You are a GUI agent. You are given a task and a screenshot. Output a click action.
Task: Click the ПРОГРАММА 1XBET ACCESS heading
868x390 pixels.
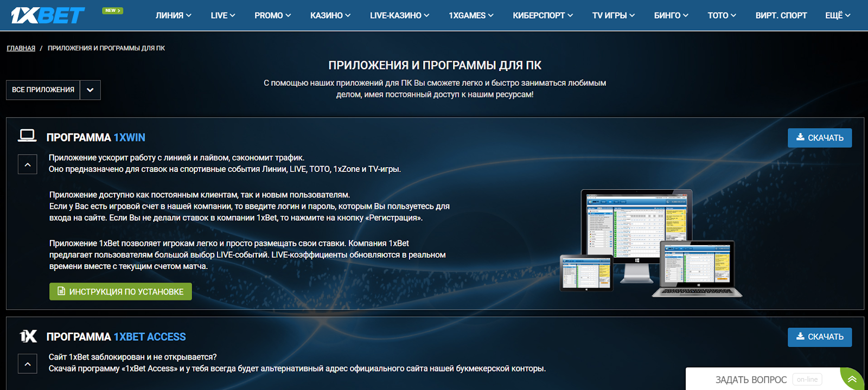pos(116,337)
